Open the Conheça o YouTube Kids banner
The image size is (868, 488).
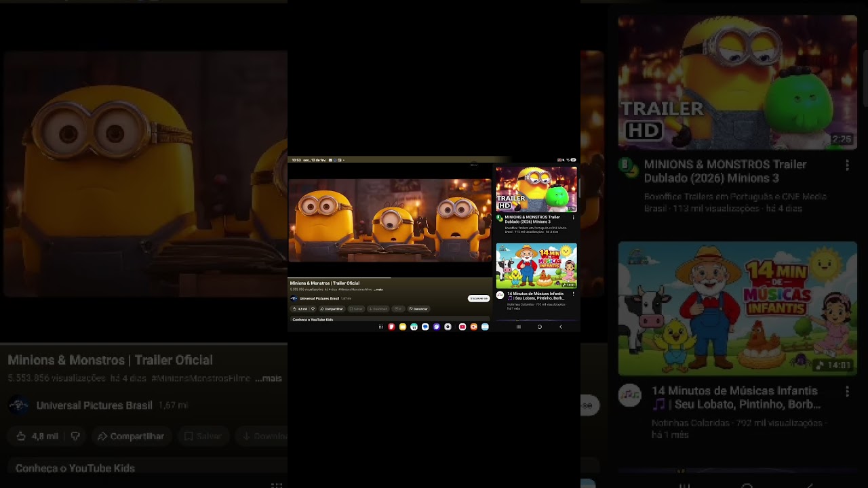tap(389, 319)
